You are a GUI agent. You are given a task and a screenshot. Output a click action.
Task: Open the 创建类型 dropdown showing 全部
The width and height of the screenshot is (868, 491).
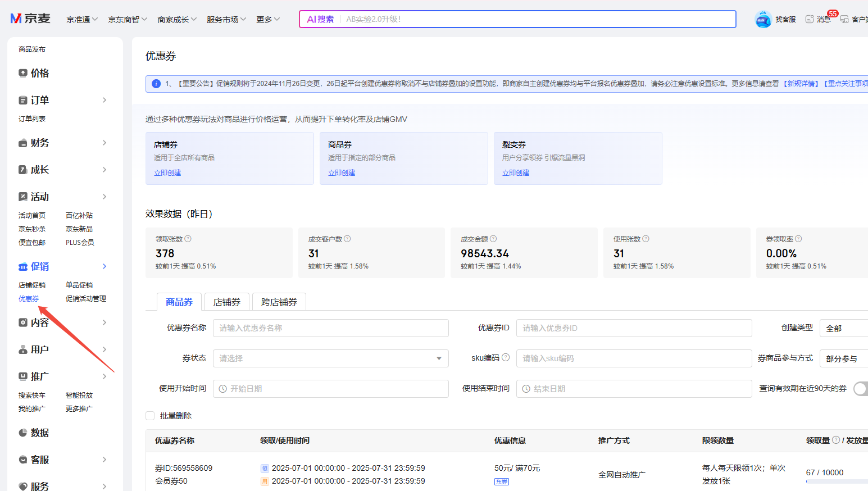click(x=843, y=328)
